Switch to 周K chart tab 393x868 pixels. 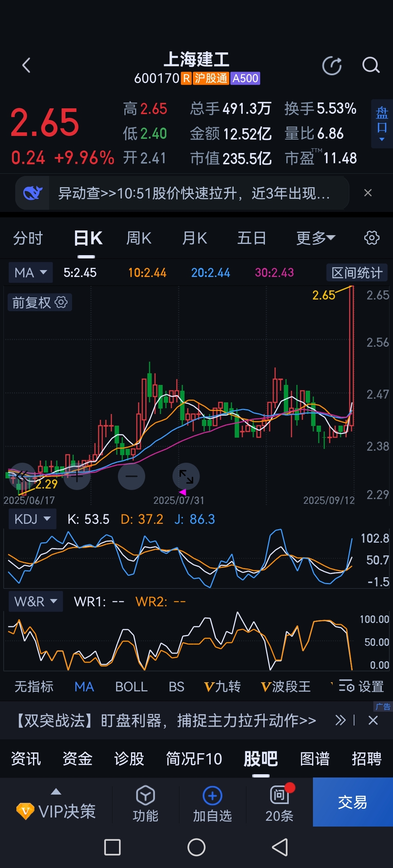[x=139, y=238]
